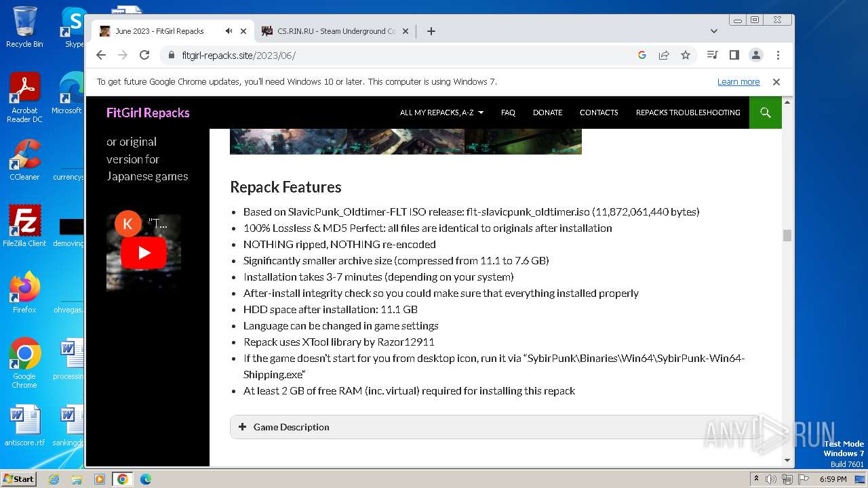Image resolution: width=868 pixels, height=488 pixels.
Task: Close the CS.RIN.RU tab
Action: click(x=406, y=31)
